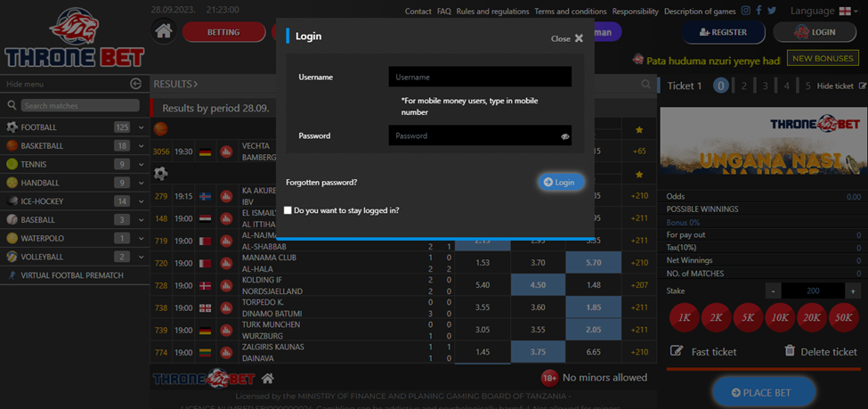Toggle password visibility eye icon
Screen dimensions: 868x409
click(x=565, y=135)
